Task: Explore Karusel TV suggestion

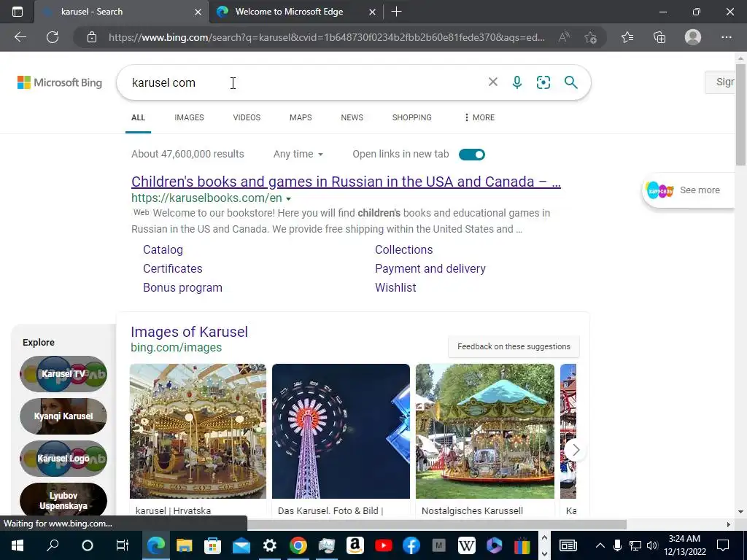Action: tap(63, 374)
